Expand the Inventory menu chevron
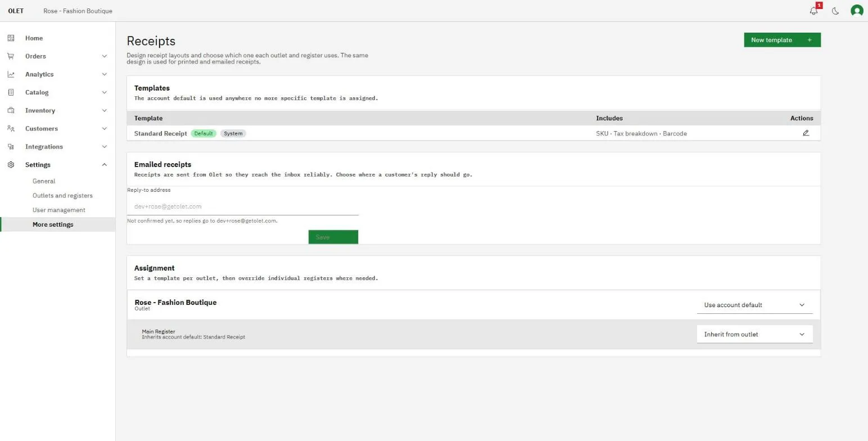This screenshot has height=441, width=868. (104, 110)
